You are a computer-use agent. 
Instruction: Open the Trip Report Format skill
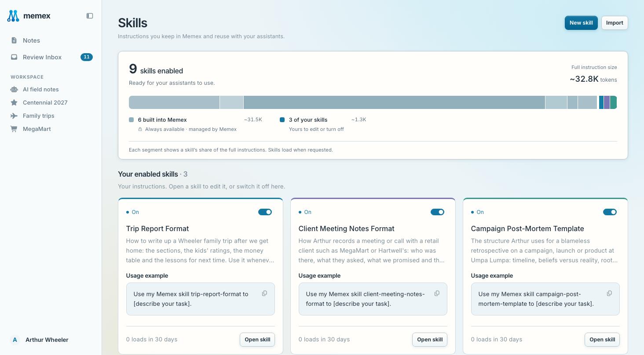pyautogui.click(x=257, y=340)
